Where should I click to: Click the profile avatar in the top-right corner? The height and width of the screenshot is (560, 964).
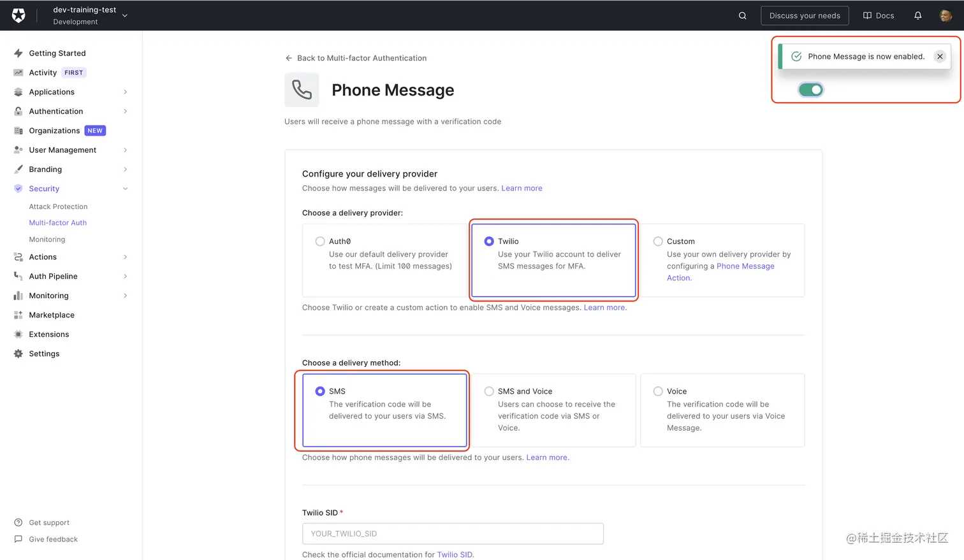click(946, 15)
